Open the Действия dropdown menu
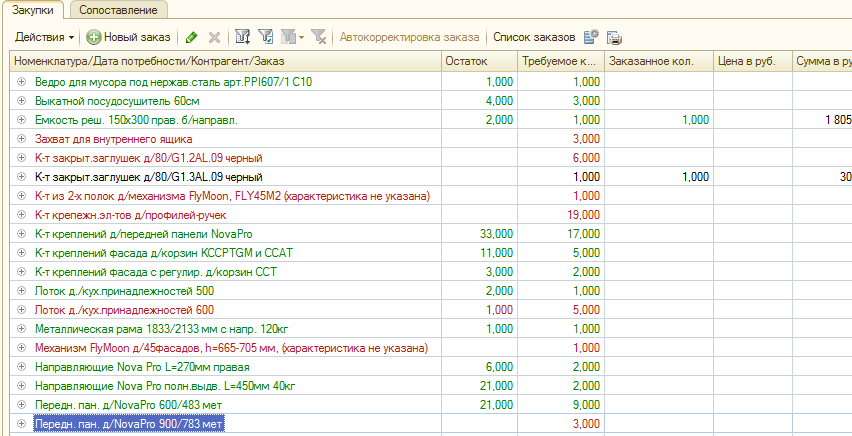Viewport: 852px width, 436px height. click(45, 38)
